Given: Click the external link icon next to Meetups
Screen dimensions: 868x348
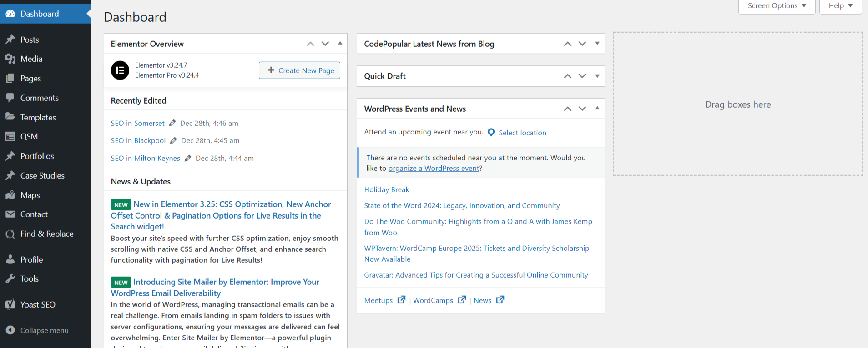Looking at the screenshot, I should [401, 300].
